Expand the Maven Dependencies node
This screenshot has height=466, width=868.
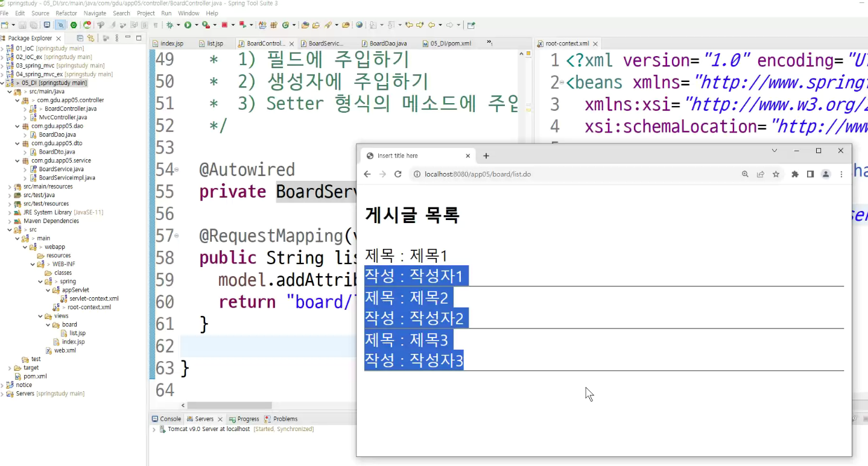[10, 221]
